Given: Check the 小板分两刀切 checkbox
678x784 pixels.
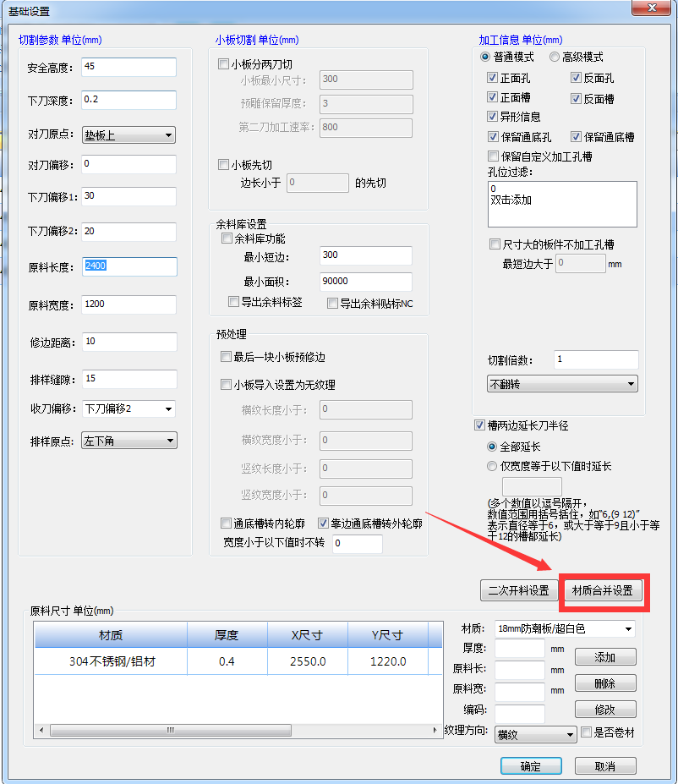Looking at the screenshot, I should click(223, 64).
